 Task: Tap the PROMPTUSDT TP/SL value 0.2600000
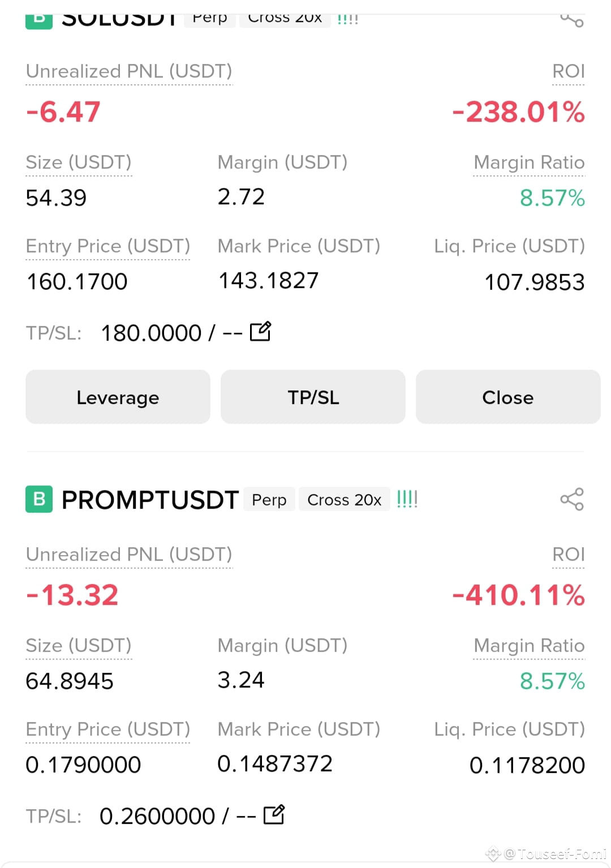(x=157, y=816)
